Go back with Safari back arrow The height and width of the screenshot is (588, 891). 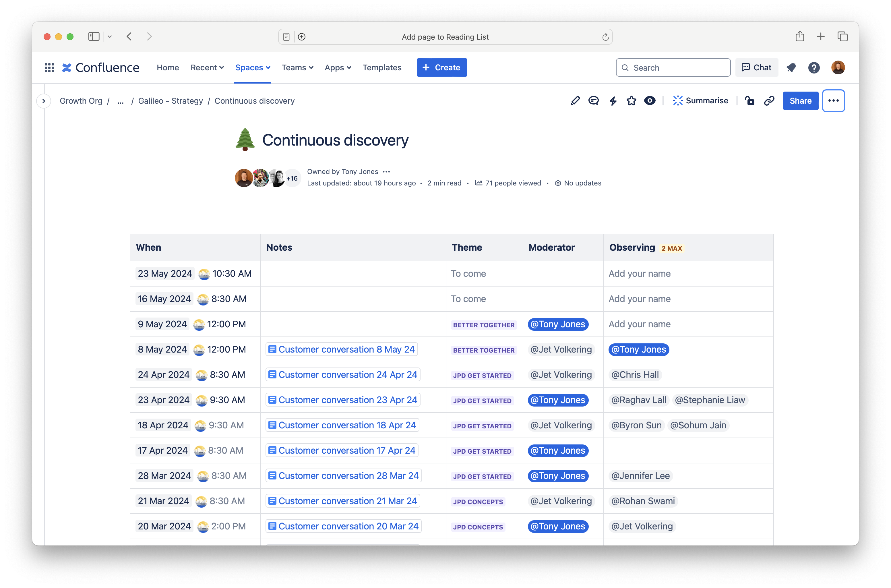[129, 36]
